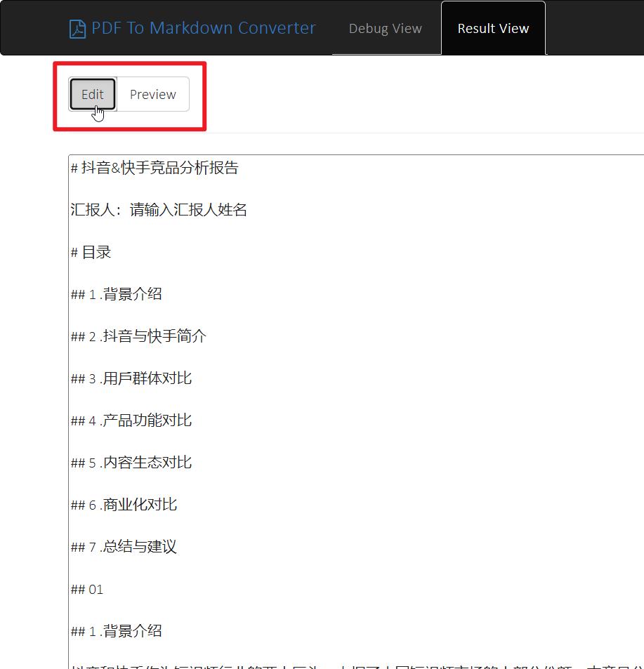Place cursor on the ## 6.商业化对比 line
Screen dimensions: 644x669
coord(124,504)
